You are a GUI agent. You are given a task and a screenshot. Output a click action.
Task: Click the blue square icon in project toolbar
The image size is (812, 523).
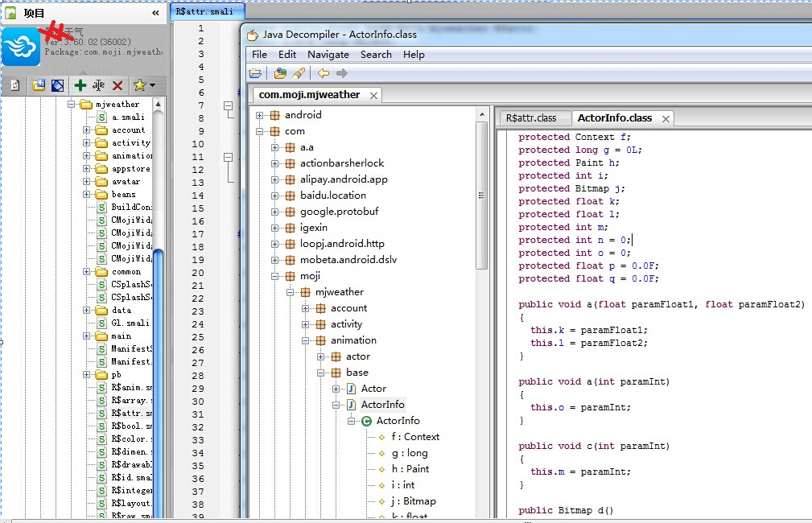[57, 85]
